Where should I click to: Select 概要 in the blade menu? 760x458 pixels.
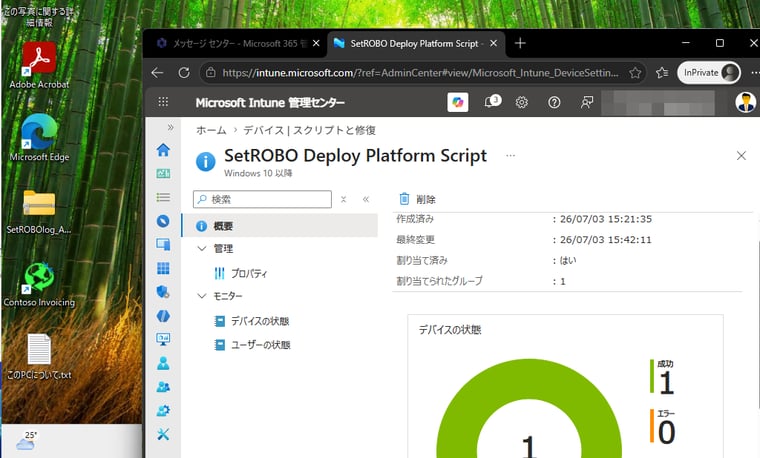pyautogui.click(x=280, y=226)
